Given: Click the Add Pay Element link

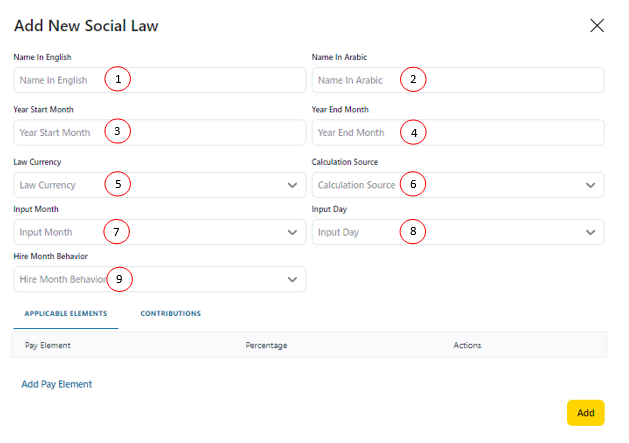Looking at the screenshot, I should (x=57, y=384).
